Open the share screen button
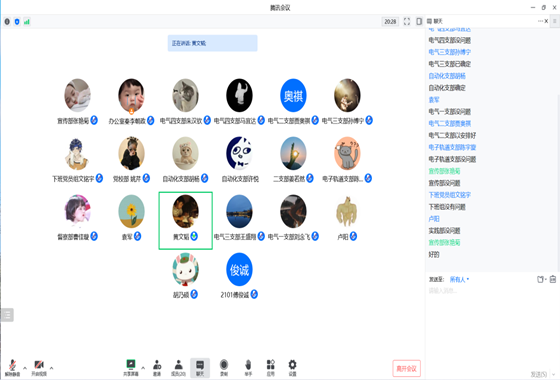This screenshot has height=380, width=560. tap(131, 368)
